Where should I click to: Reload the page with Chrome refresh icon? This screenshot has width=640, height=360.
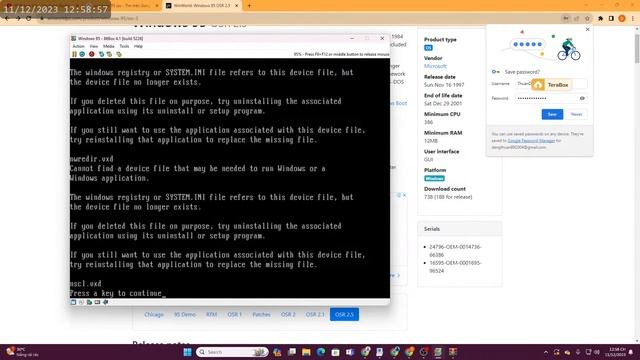[29, 18]
